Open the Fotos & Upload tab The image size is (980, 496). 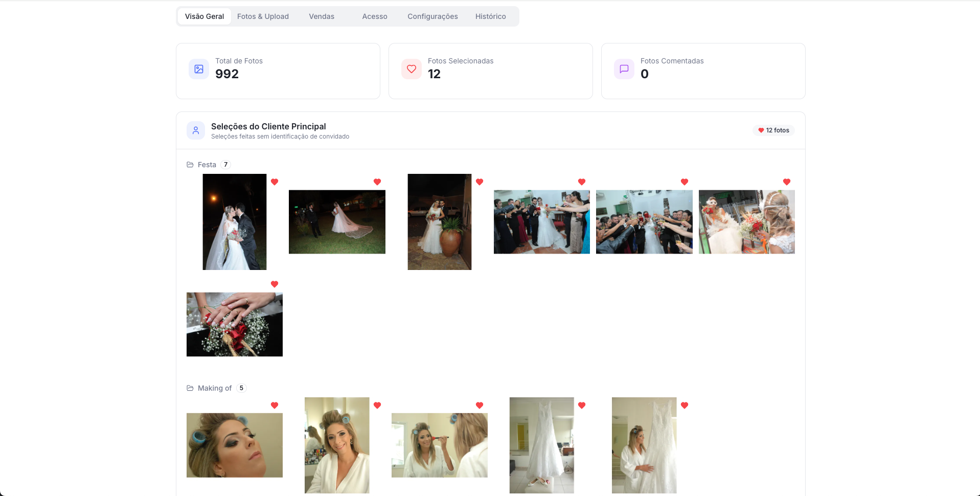tap(263, 16)
